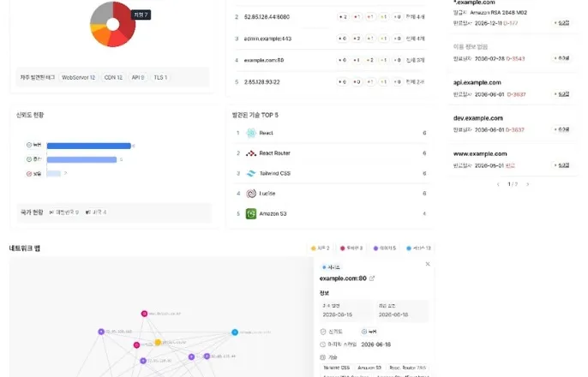Open example.com:80 external link icon
The width and height of the screenshot is (588, 377).
pos(372,278)
